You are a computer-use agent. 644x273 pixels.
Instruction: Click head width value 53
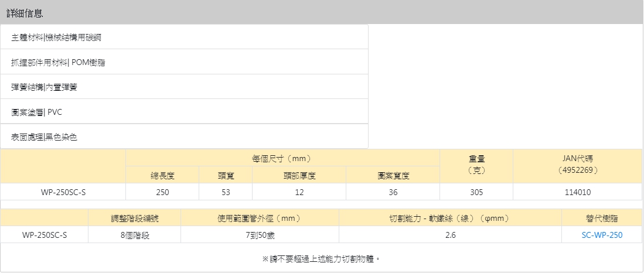(226, 192)
